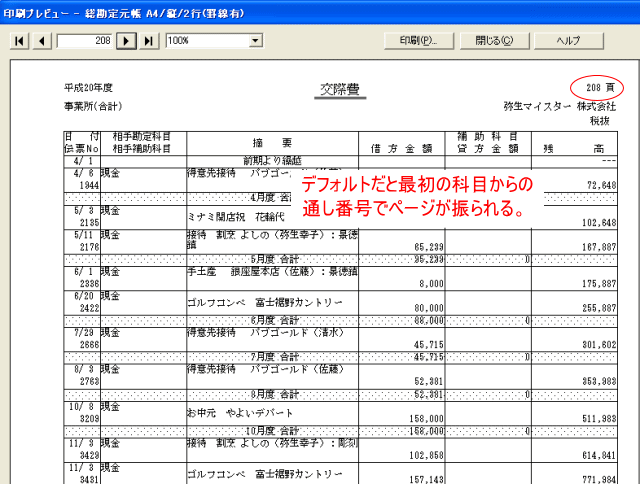
Task: Click the 得意先接待 パブゴールド(佐藤) entry
Action: [x=266, y=370]
